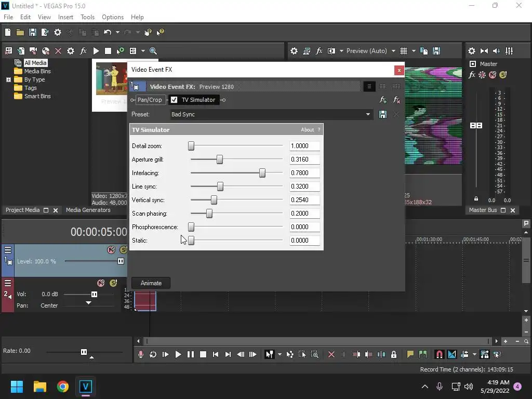Open the File menu

pos(8,17)
